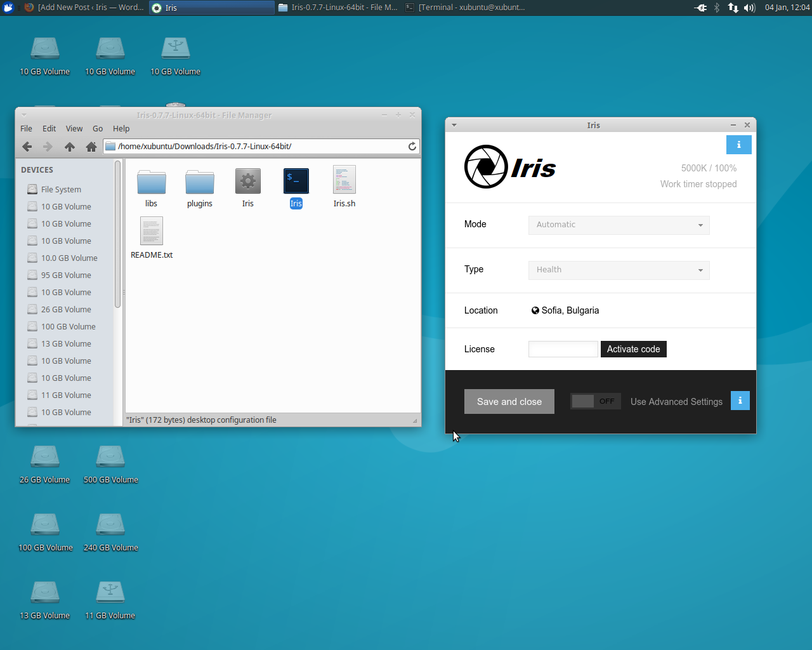
Task: Click the File Manager sidebar scrollbar
Action: click(117, 235)
